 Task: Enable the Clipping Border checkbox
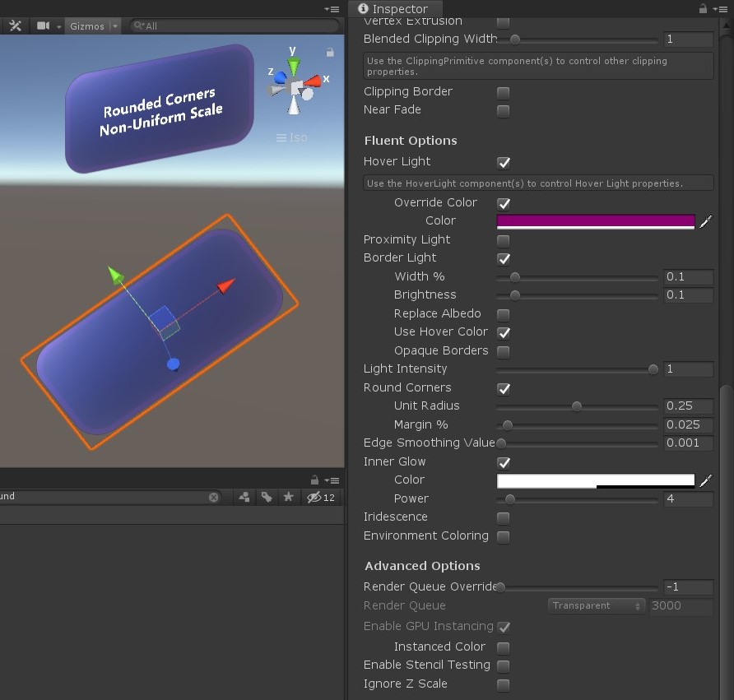point(504,93)
